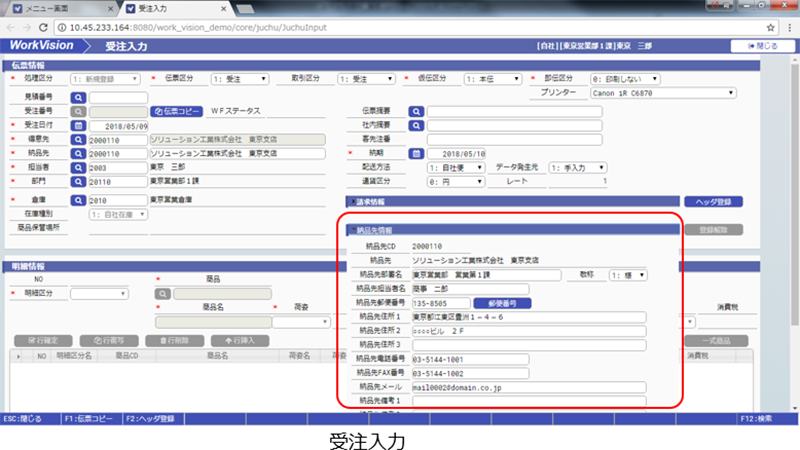800x450 pixels.
Task: Click 客先注番 input field
Action: click(x=514, y=139)
